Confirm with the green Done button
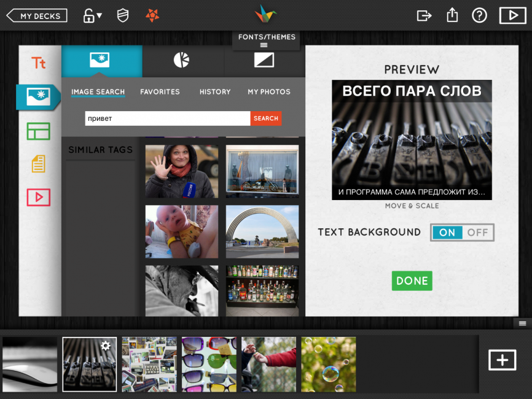This screenshot has width=532, height=399. (412, 281)
